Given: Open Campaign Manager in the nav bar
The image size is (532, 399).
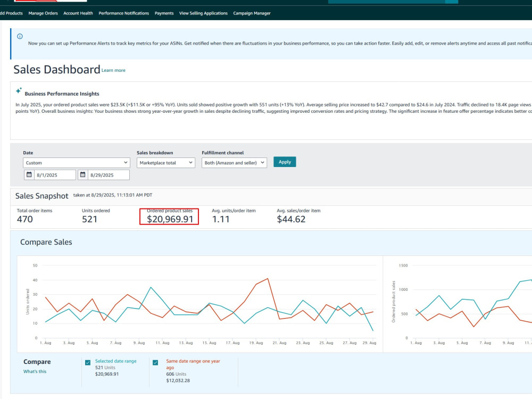Looking at the screenshot, I should [x=252, y=13].
